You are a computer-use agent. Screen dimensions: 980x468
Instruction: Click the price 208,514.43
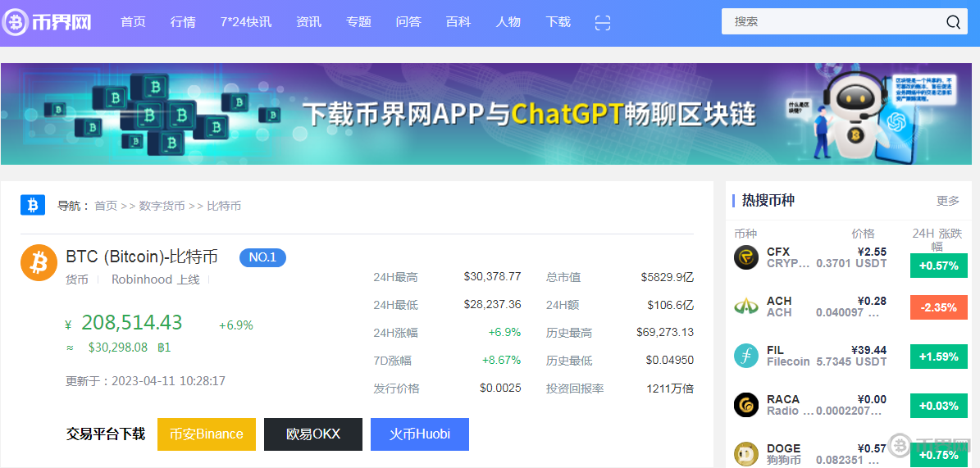132,322
